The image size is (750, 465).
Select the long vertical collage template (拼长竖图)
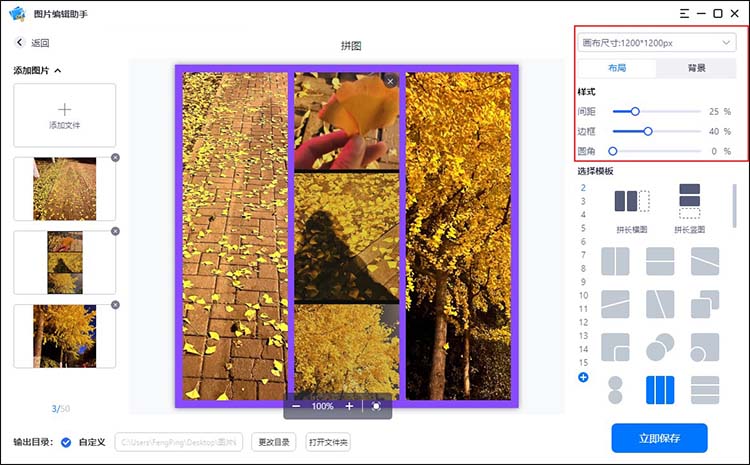click(689, 208)
